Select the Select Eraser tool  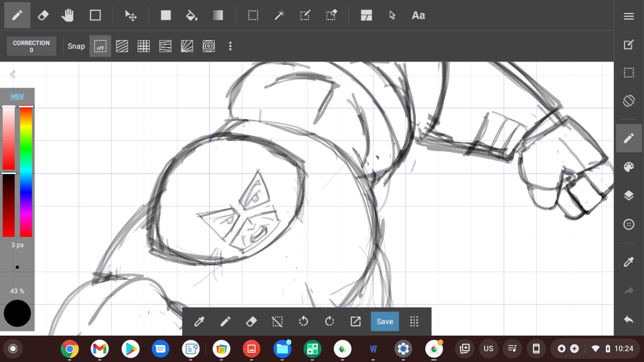click(331, 15)
